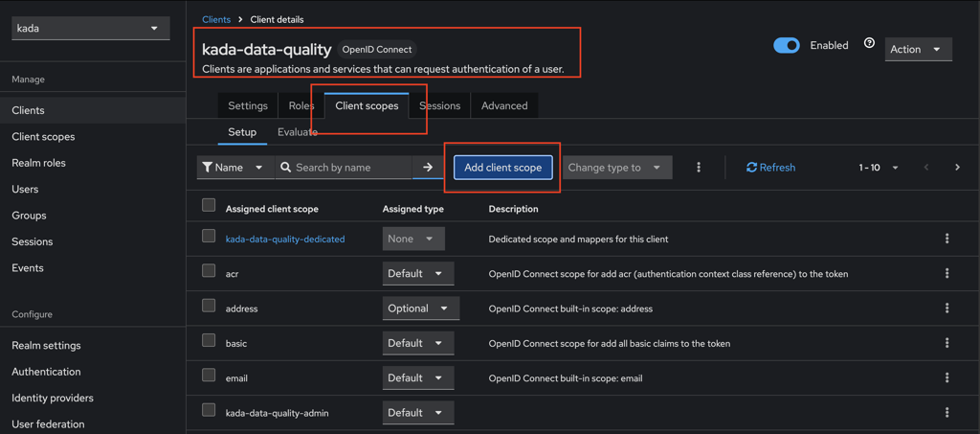Open the kada realm selector dropdown
This screenshot has width=980, height=434.
point(90,29)
